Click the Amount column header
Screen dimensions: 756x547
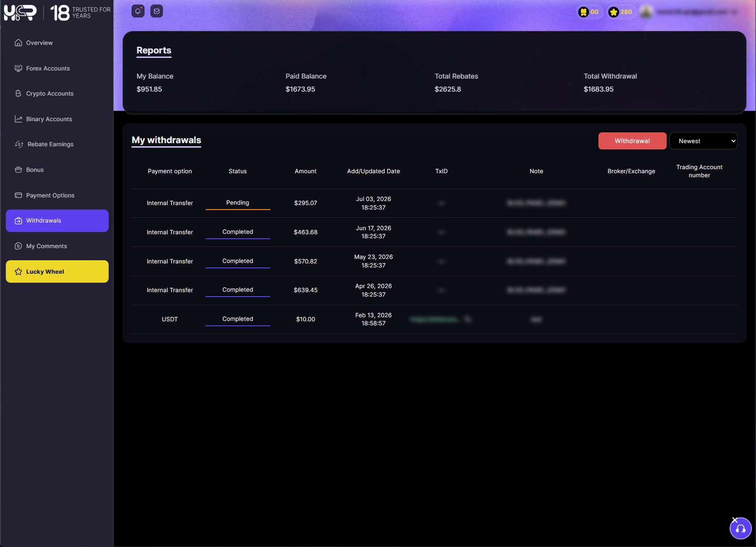pos(305,171)
